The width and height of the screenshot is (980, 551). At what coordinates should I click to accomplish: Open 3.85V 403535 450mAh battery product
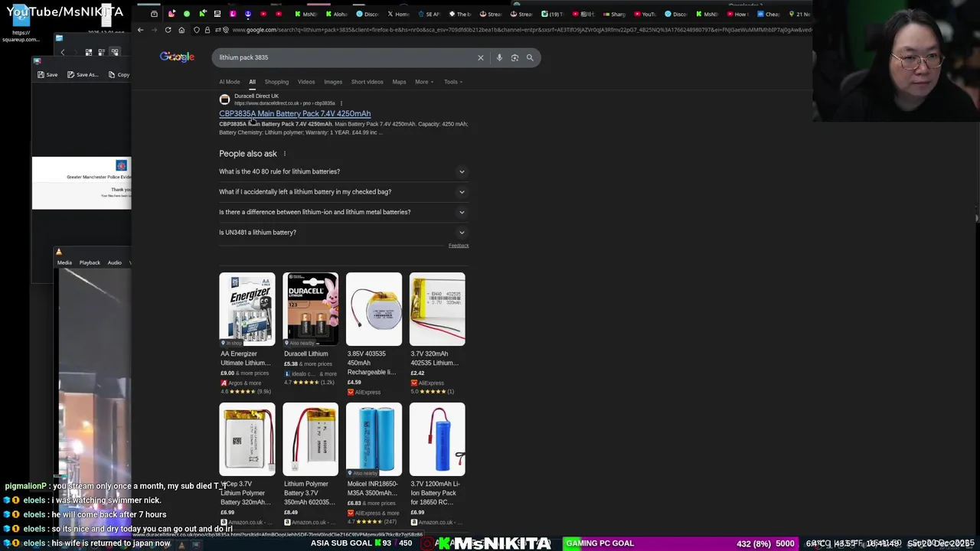[x=374, y=334]
